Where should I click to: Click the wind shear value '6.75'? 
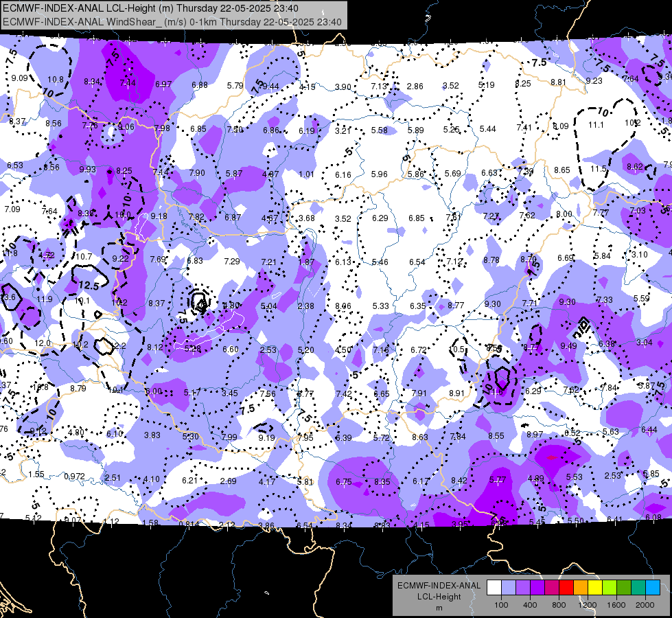tap(344, 481)
